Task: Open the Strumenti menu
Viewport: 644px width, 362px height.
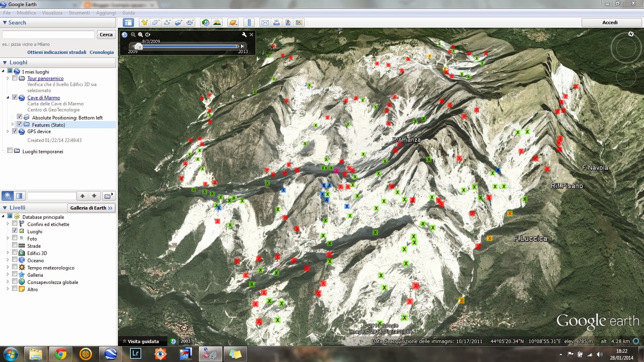Action: coord(79,13)
